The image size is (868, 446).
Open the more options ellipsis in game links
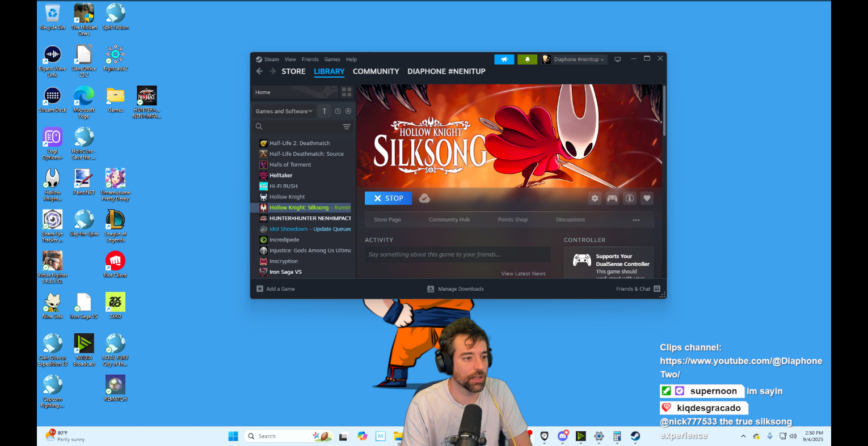pyautogui.click(x=637, y=220)
